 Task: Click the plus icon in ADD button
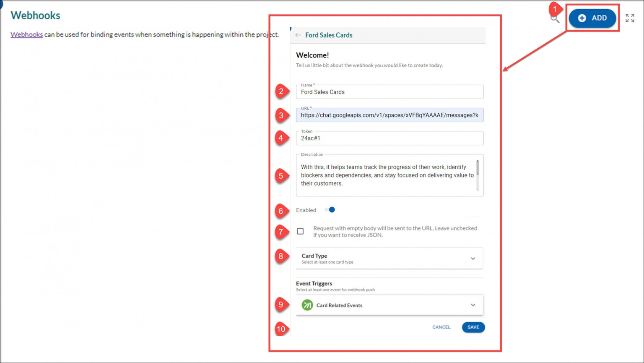pyautogui.click(x=582, y=18)
